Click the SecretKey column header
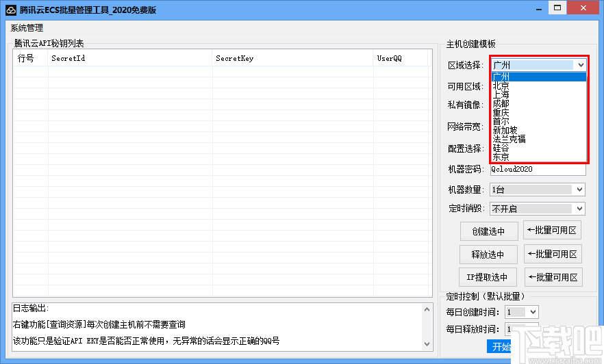 pos(292,58)
